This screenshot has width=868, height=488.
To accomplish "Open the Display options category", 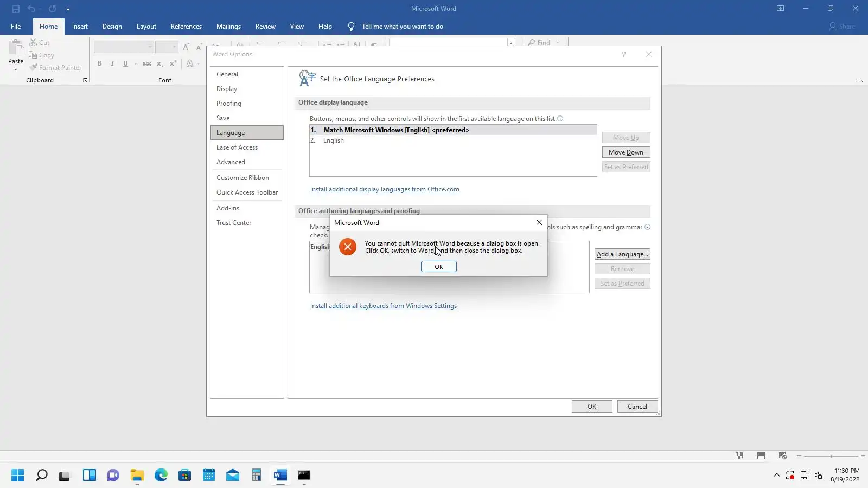I will pyautogui.click(x=247, y=89).
